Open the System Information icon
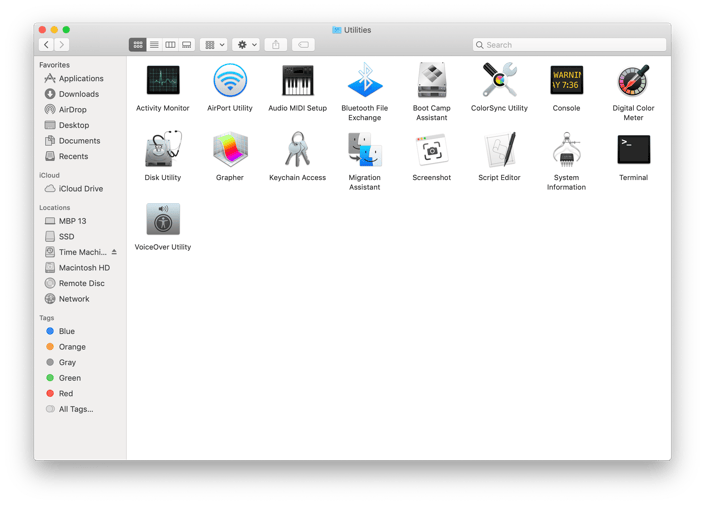Screen dimensions: 705x505 tap(567, 149)
